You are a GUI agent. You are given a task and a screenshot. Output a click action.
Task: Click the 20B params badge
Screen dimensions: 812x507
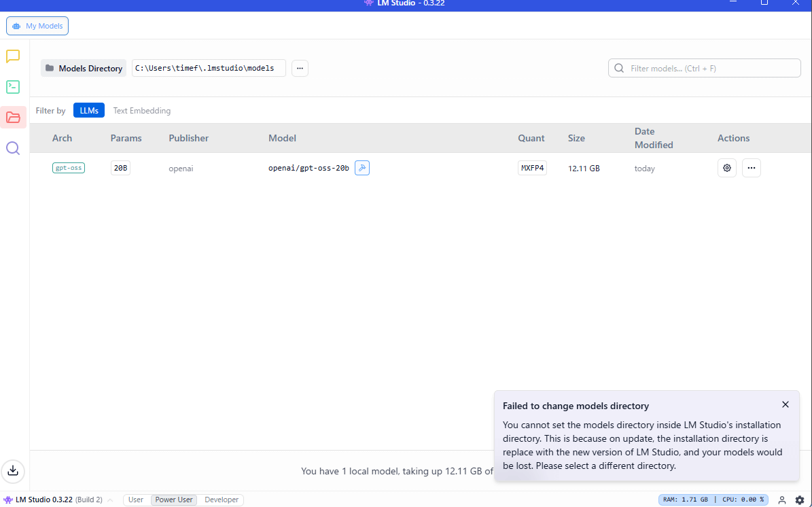click(121, 169)
